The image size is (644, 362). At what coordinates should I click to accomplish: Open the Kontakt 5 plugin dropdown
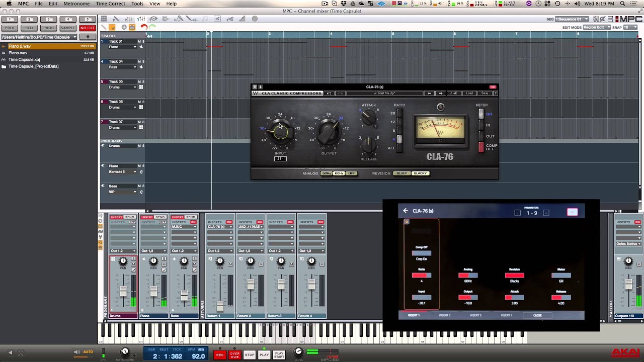(123, 172)
